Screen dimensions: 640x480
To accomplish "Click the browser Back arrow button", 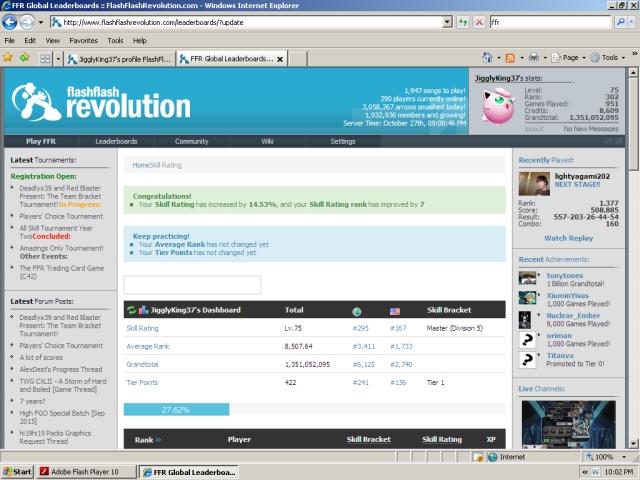I will (9, 22).
